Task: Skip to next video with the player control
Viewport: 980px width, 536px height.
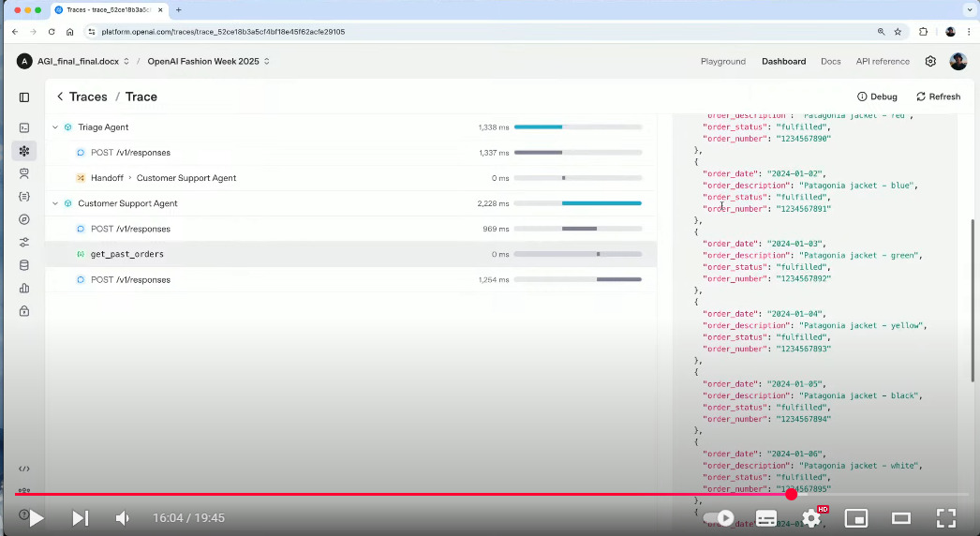Action: [x=80, y=518]
